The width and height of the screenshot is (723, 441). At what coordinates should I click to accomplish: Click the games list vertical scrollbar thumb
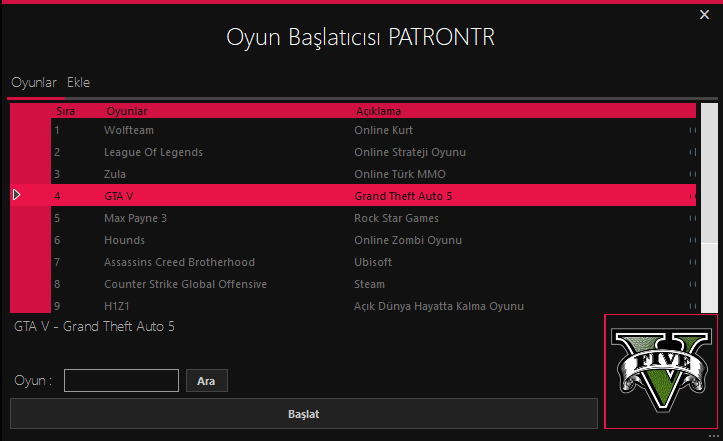coord(709,173)
